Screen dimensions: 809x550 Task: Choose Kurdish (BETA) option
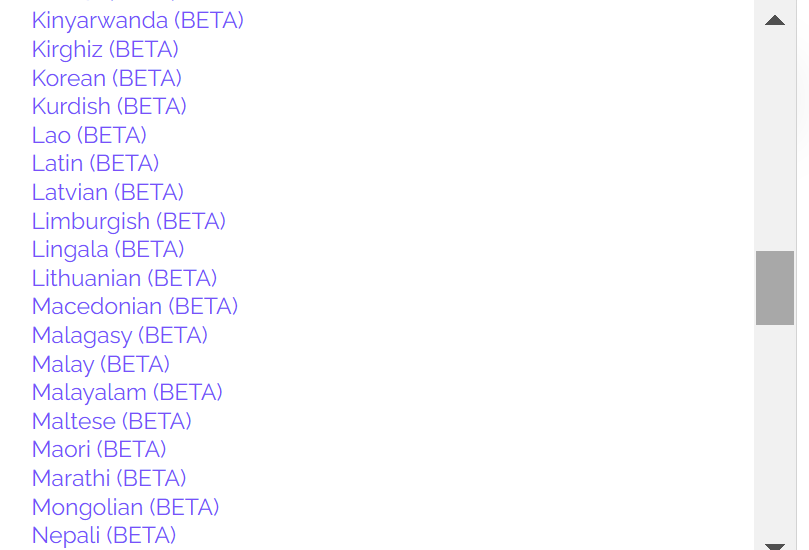pos(109,107)
